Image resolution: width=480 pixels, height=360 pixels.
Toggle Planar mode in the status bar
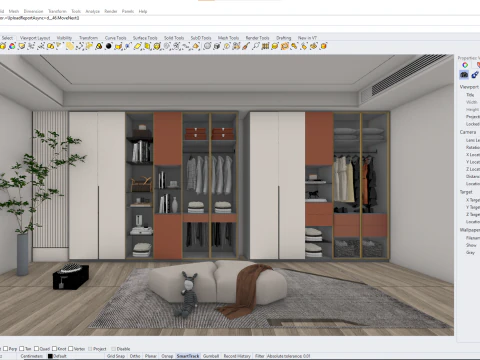click(151, 356)
